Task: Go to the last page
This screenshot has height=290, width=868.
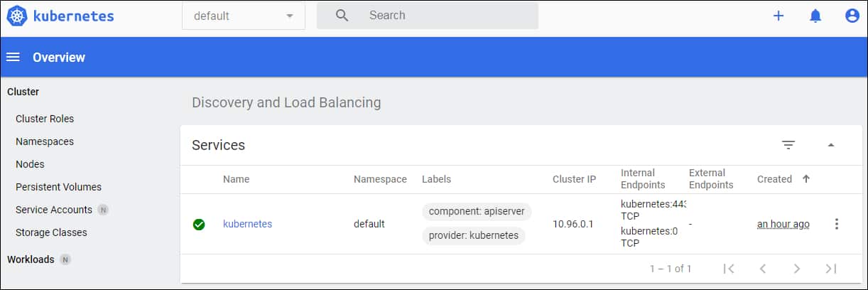Action: [x=831, y=269]
